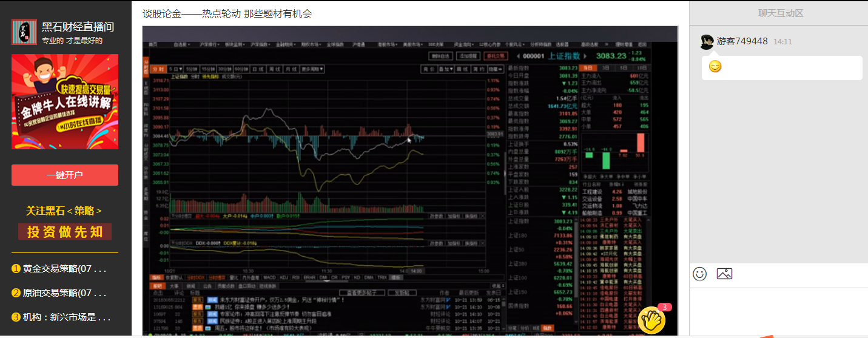Open the 期权市场 menu dropdown
Screen dimensions: 868x338
311,44
